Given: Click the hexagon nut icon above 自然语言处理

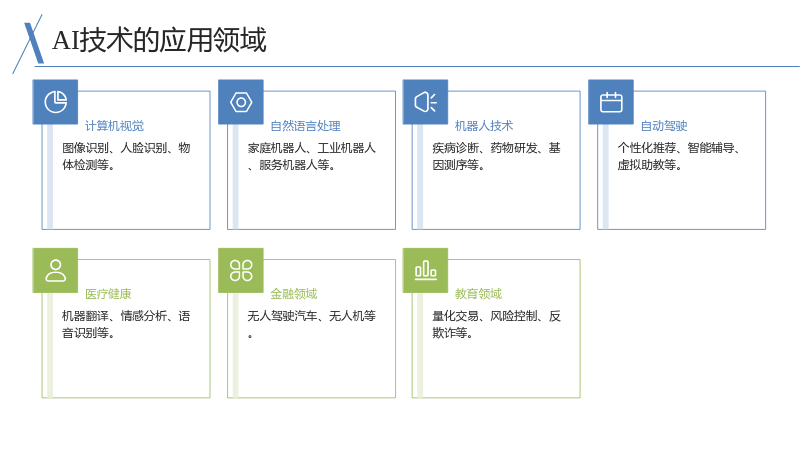Looking at the screenshot, I should (x=241, y=102).
